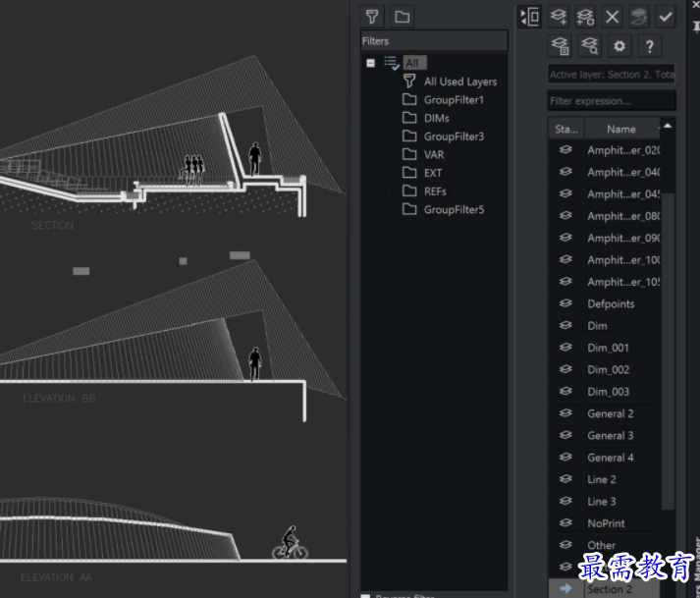
Task: Click status icon of General 2 layer
Action: pyautogui.click(x=565, y=413)
